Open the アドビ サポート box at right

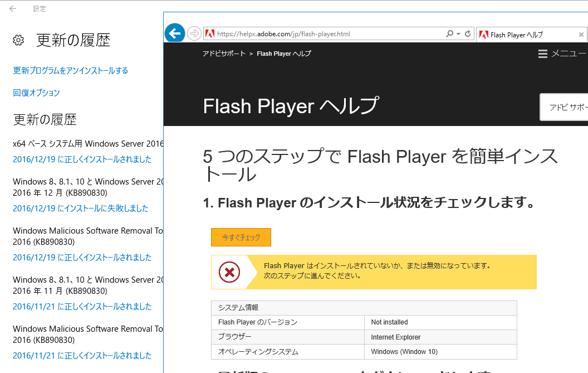coord(564,108)
